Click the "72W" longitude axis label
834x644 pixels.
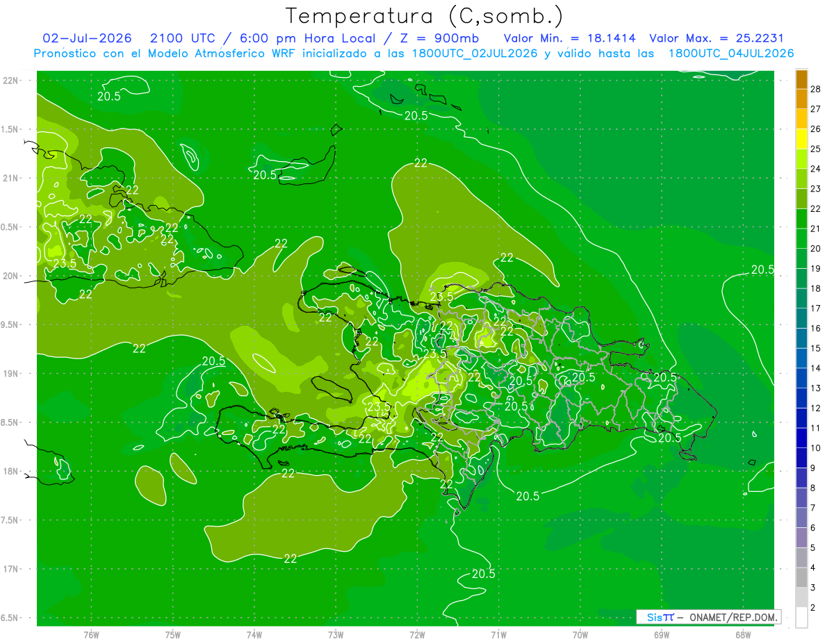[x=417, y=634]
